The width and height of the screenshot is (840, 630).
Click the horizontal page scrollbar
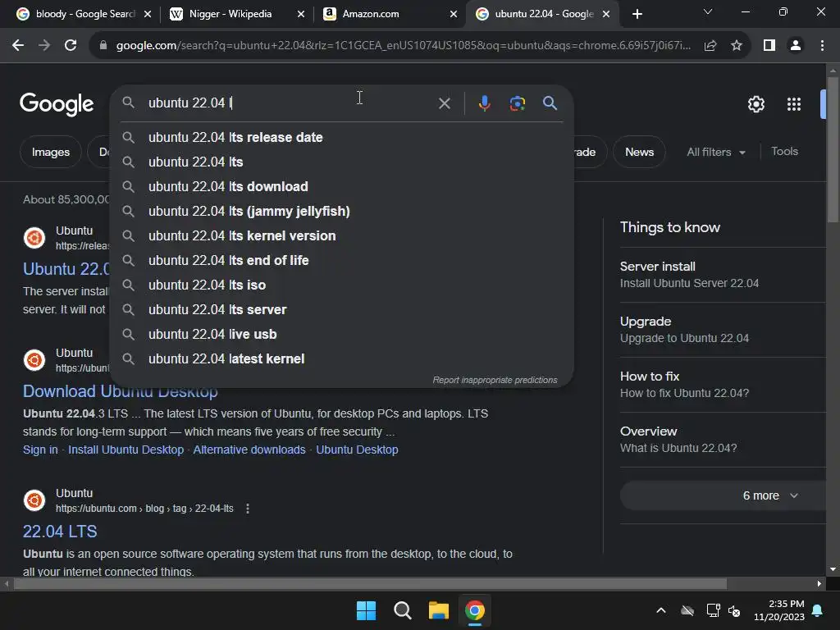(x=370, y=583)
